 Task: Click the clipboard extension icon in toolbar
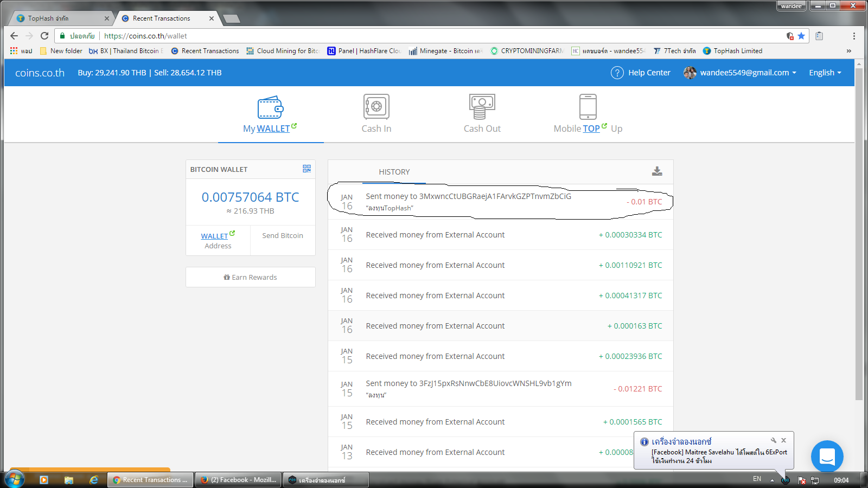point(819,36)
